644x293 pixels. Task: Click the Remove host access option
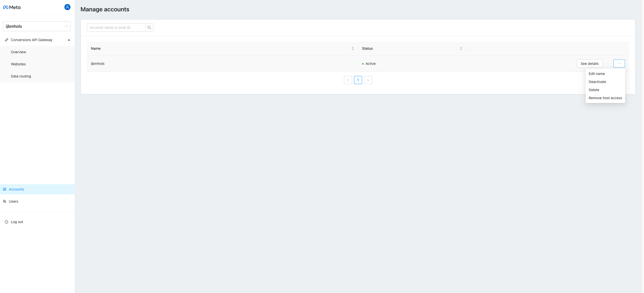[605, 98]
